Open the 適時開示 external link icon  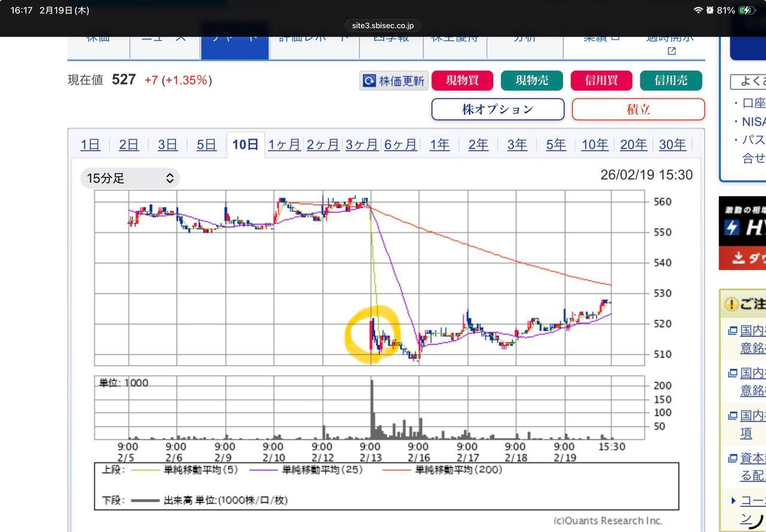click(671, 51)
